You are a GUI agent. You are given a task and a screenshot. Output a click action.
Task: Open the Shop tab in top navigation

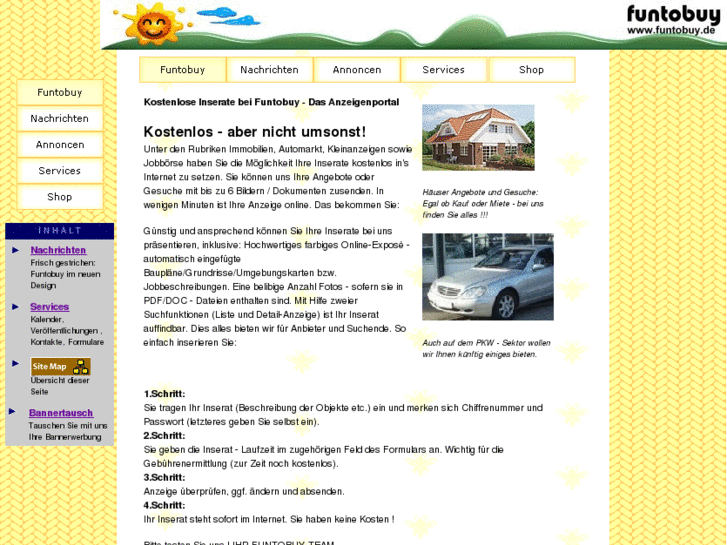[x=531, y=70]
